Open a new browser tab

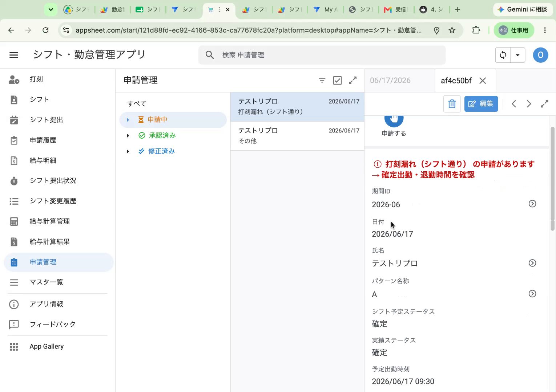[x=458, y=10]
